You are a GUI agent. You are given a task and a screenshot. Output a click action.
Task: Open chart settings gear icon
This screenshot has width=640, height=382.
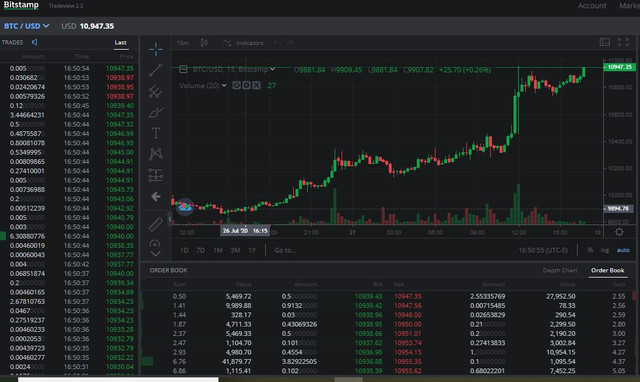[x=619, y=232]
